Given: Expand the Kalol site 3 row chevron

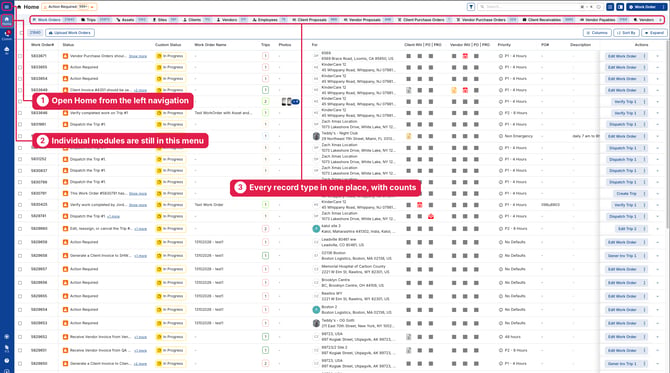Looking at the screenshot, I should pyautogui.click(x=658, y=229).
